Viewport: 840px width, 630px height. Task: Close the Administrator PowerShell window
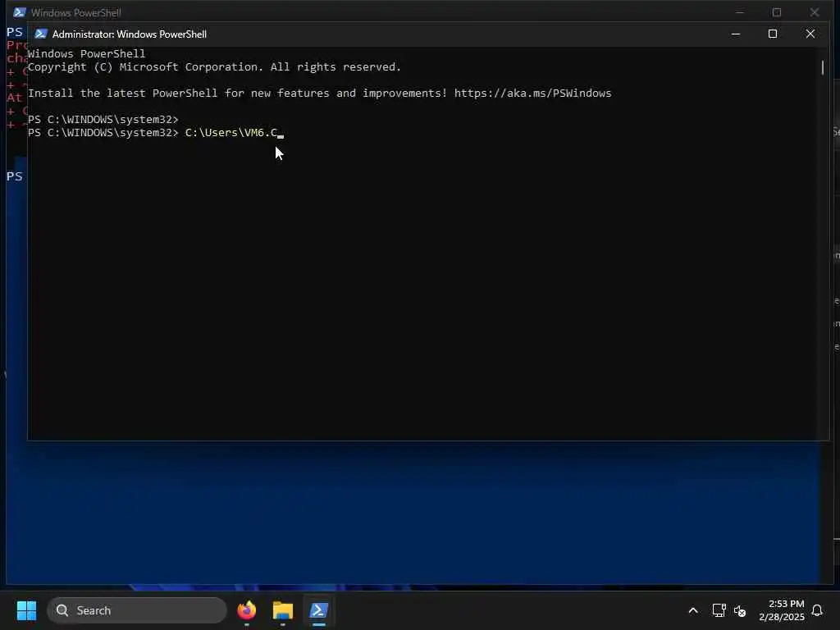coord(810,34)
